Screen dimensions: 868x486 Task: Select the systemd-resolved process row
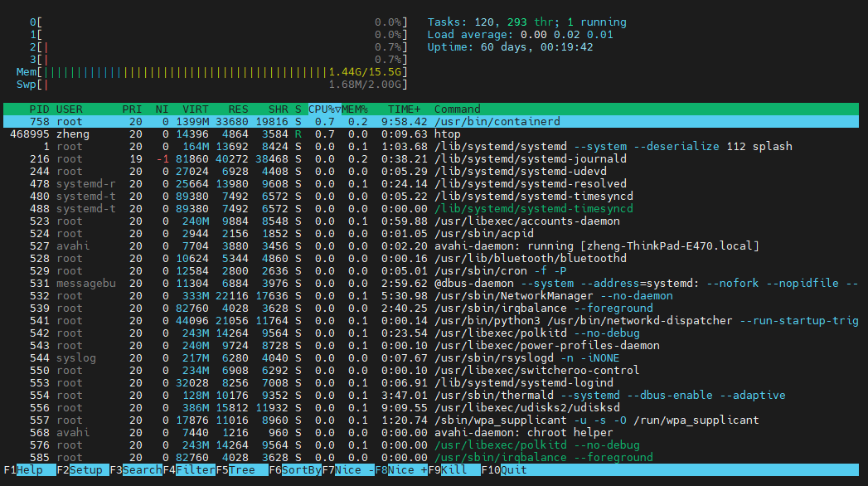point(431,184)
